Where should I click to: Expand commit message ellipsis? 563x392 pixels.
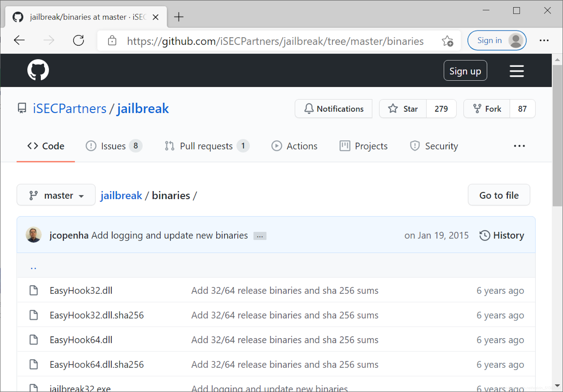[260, 236]
